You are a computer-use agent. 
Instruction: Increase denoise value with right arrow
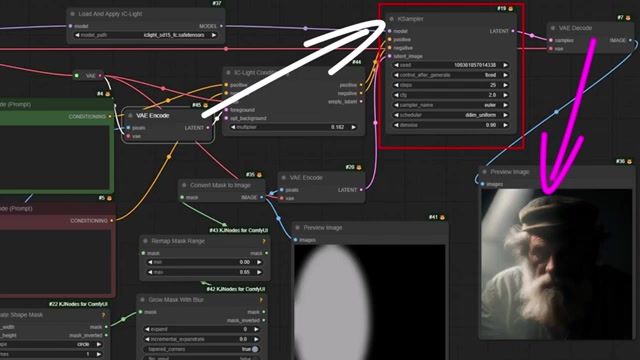coord(505,125)
